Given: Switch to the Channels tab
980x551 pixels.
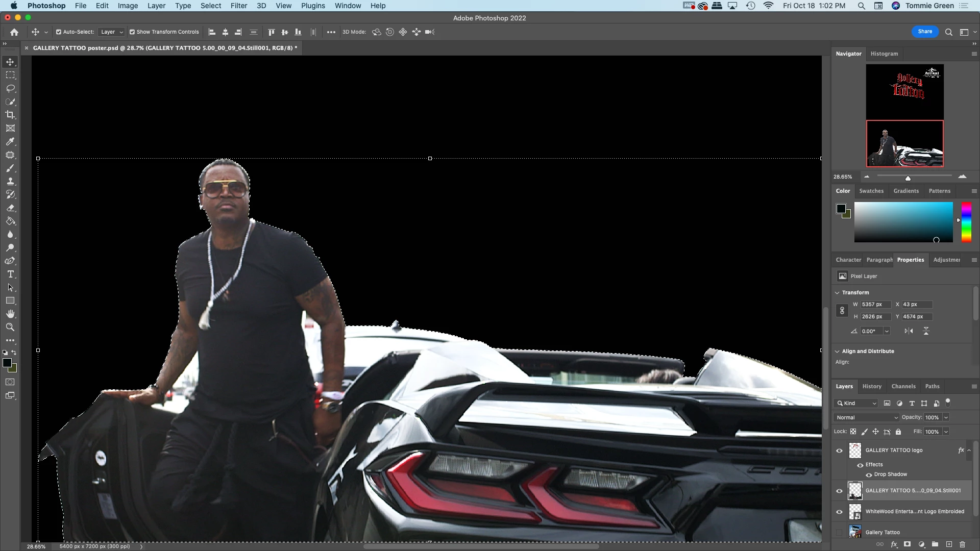Looking at the screenshot, I should click(903, 386).
